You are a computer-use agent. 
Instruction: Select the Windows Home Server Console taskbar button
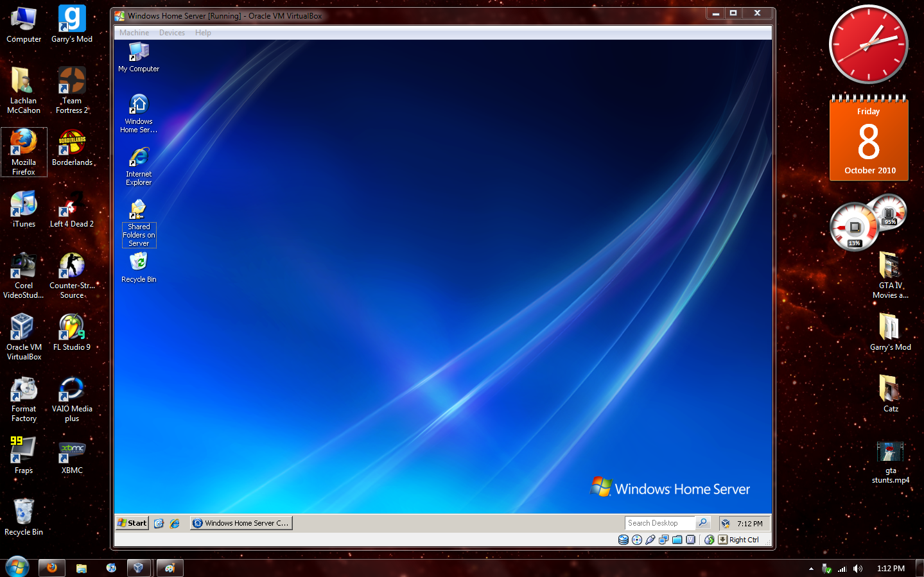[241, 522]
